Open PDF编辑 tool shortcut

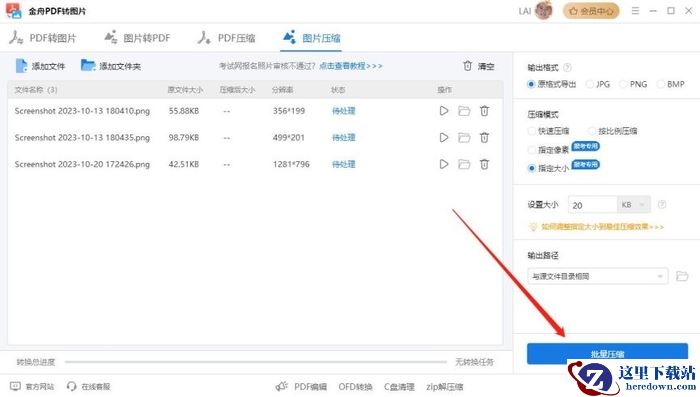point(301,386)
